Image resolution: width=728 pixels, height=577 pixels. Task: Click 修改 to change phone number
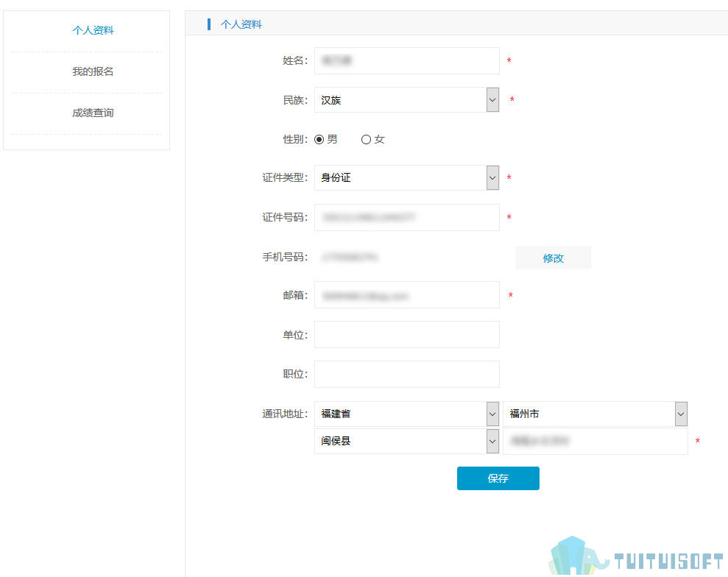(554, 258)
